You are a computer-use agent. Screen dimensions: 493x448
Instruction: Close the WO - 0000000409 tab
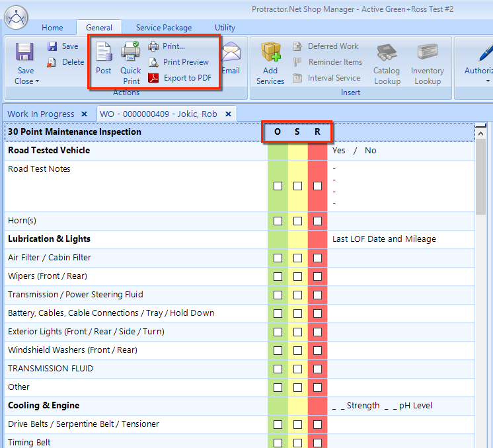click(228, 114)
